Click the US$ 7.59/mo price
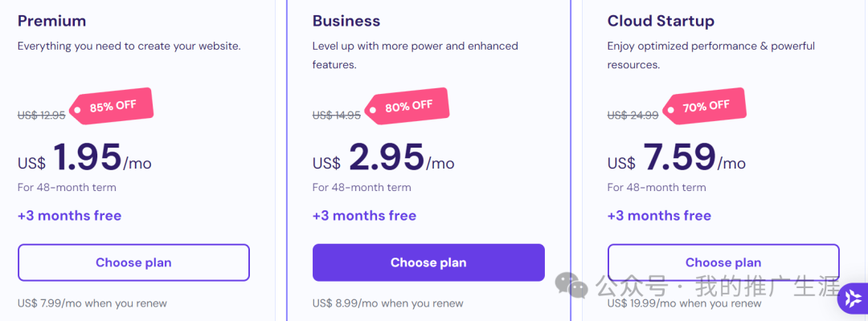Screen dimensions: 868x321 point(677,158)
